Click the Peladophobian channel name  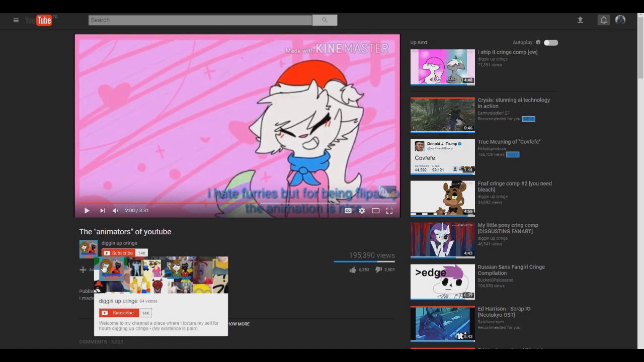coord(492,149)
